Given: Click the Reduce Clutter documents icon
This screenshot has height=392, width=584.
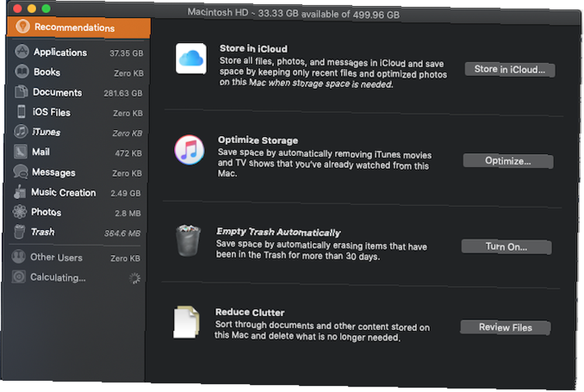Looking at the screenshot, I should (186, 322).
